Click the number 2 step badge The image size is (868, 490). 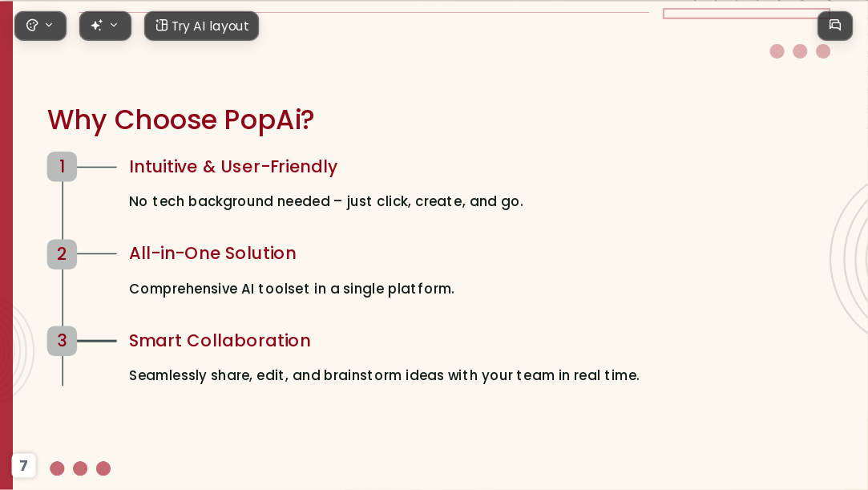click(62, 254)
